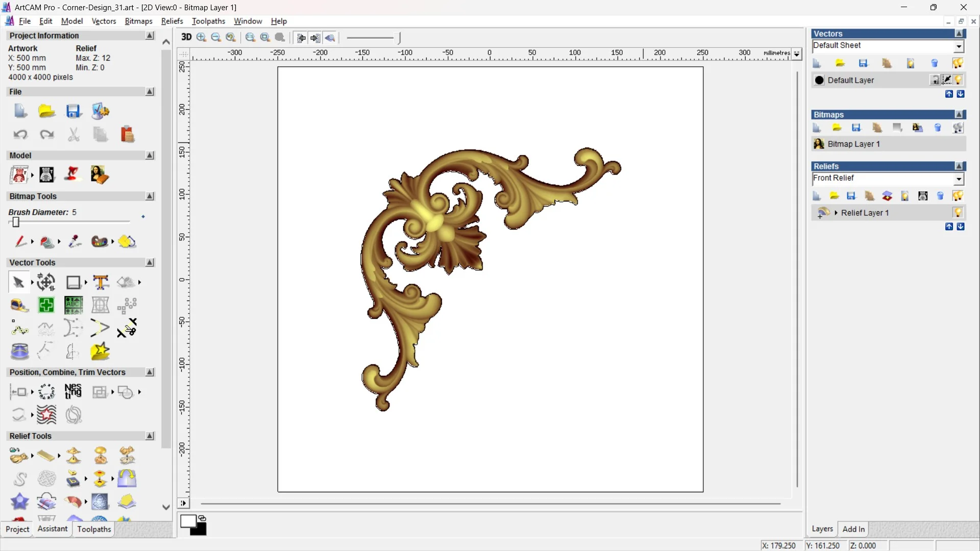Create a new bitmap layer in Bitmaps panel
Image resolution: width=980 pixels, height=551 pixels.
(x=818, y=128)
